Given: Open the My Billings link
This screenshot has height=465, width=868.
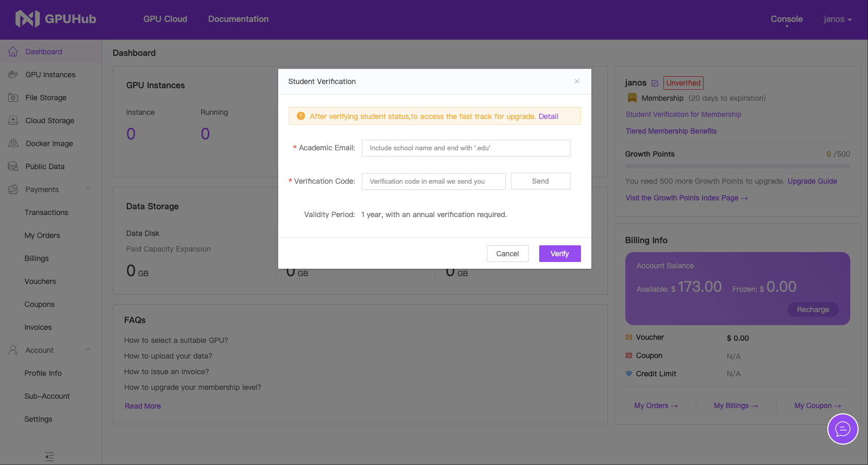Looking at the screenshot, I should (736, 406).
